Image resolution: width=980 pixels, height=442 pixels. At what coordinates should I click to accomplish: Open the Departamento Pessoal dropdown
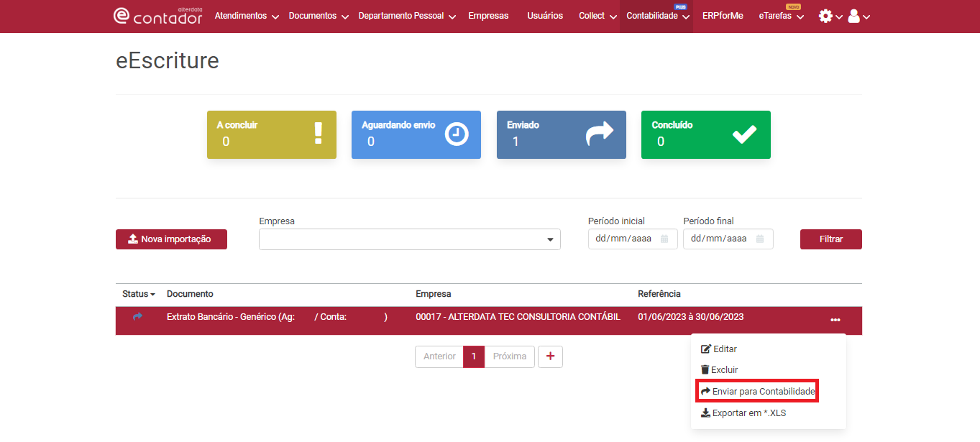pos(406,16)
